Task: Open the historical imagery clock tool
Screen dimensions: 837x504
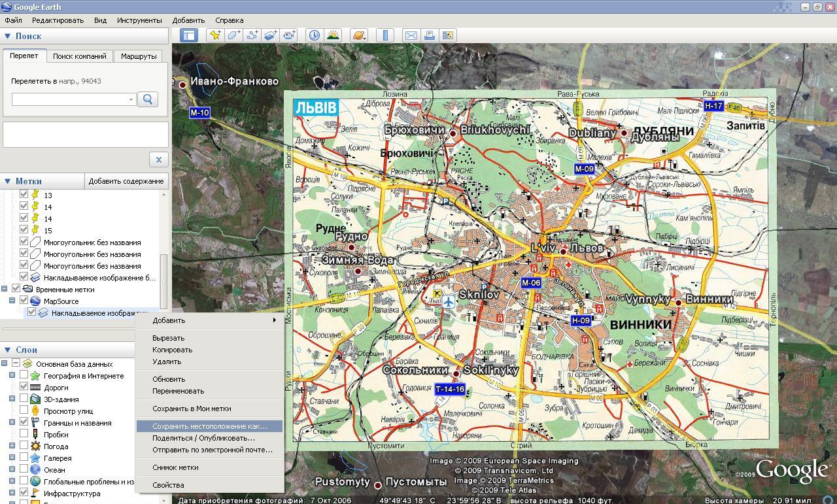Action: point(315,35)
